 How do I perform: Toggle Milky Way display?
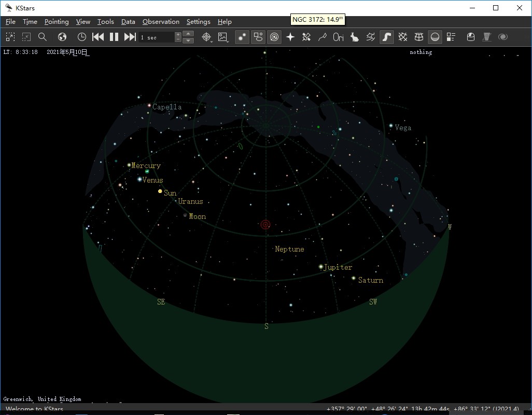(x=387, y=37)
